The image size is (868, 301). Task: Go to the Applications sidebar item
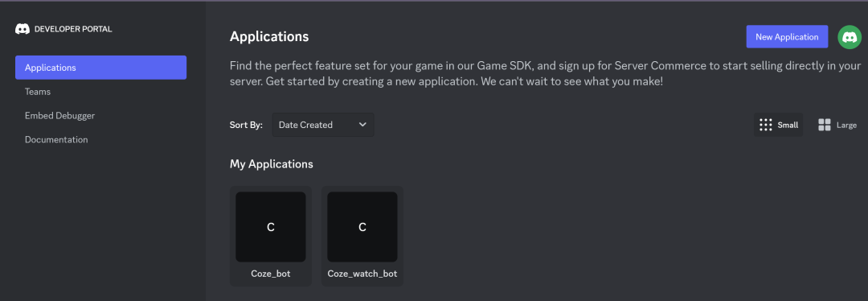point(100,68)
